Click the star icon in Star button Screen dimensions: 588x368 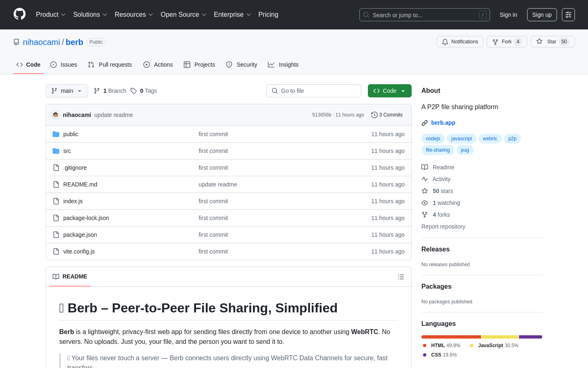click(539, 41)
